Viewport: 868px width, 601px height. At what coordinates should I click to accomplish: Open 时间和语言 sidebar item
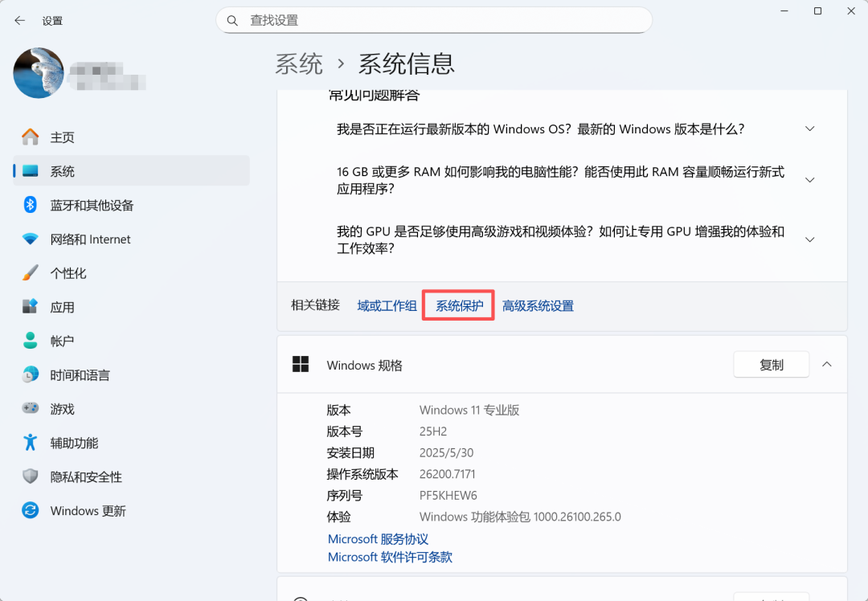click(x=132, y=374)
